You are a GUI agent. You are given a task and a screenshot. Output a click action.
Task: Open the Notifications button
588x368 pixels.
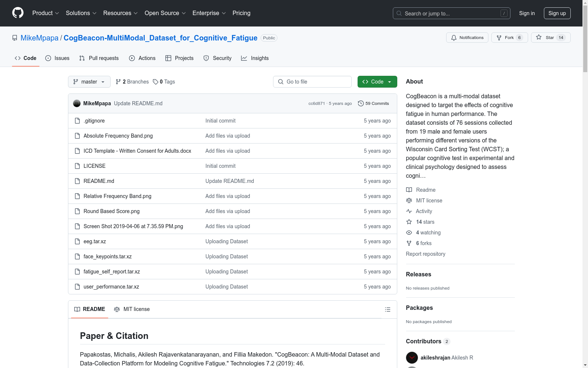pos(467,38)
